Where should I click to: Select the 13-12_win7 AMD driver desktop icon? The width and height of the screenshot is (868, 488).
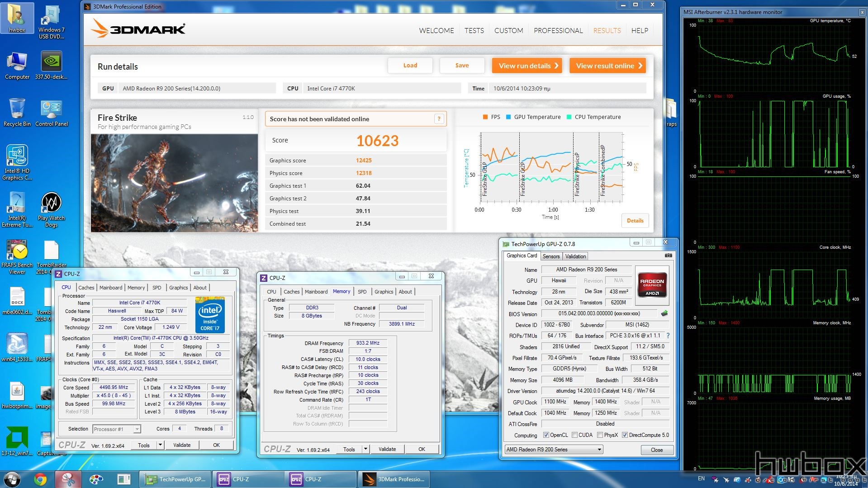pyautogui.click(x=17, y=442)
